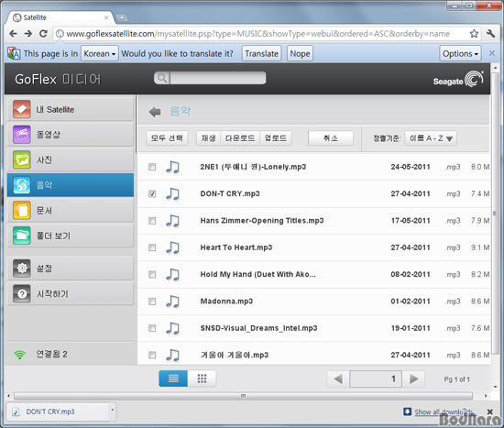This screenshot has width=504, height=428.
Task: Open 내 Satellite in sidebar
Action: click(x=71, y=109)
